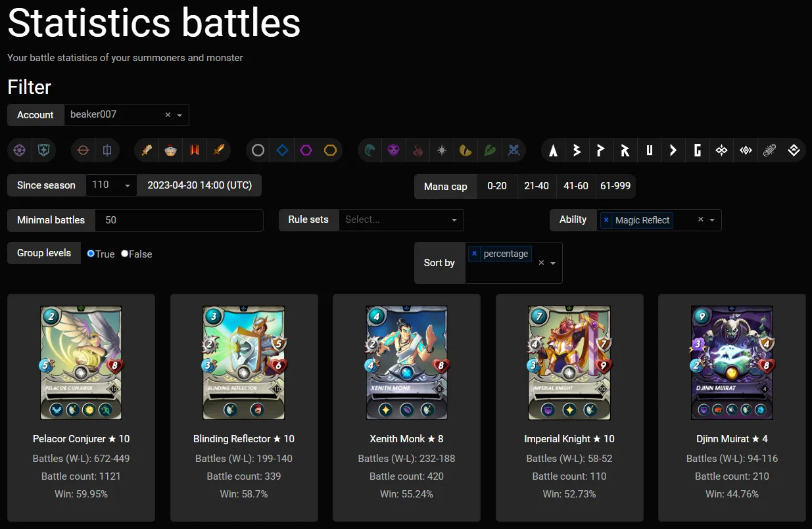Filter by common rarity gray circle
Screen dimensions: 812x529
[x=258, y=150]
